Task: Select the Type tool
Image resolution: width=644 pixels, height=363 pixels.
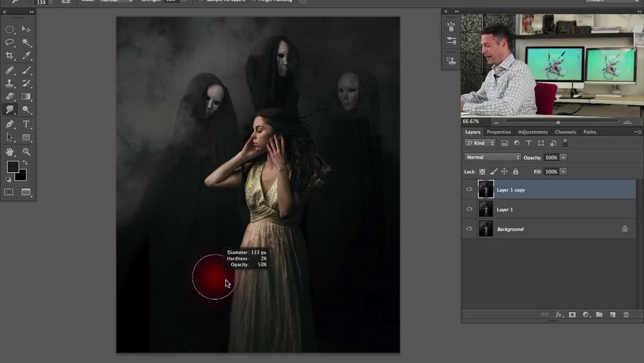Action: (26, 124)
